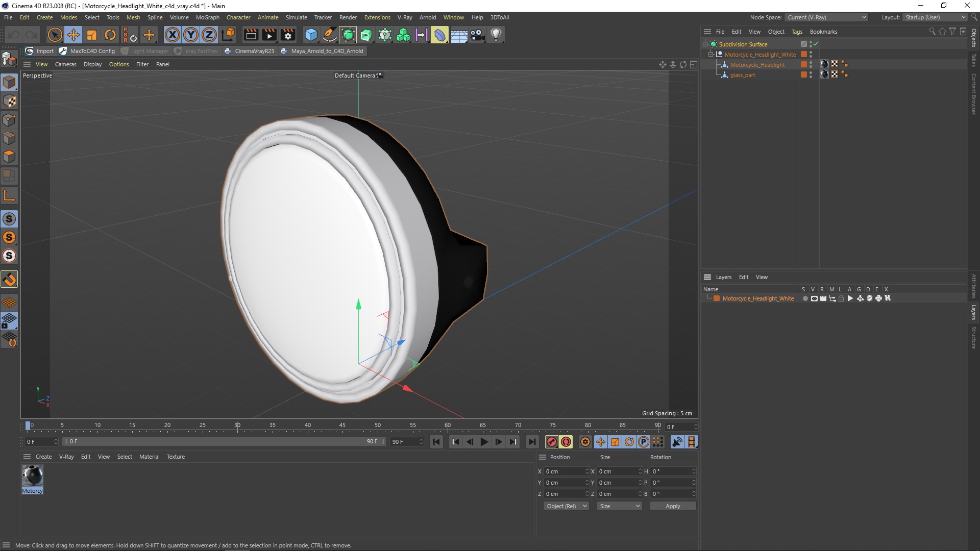Toggle layer solo dot for Motorcycle_Headlight_White
Image resolution: width=980 pixels, height=551 pixels.
(805, 298)
